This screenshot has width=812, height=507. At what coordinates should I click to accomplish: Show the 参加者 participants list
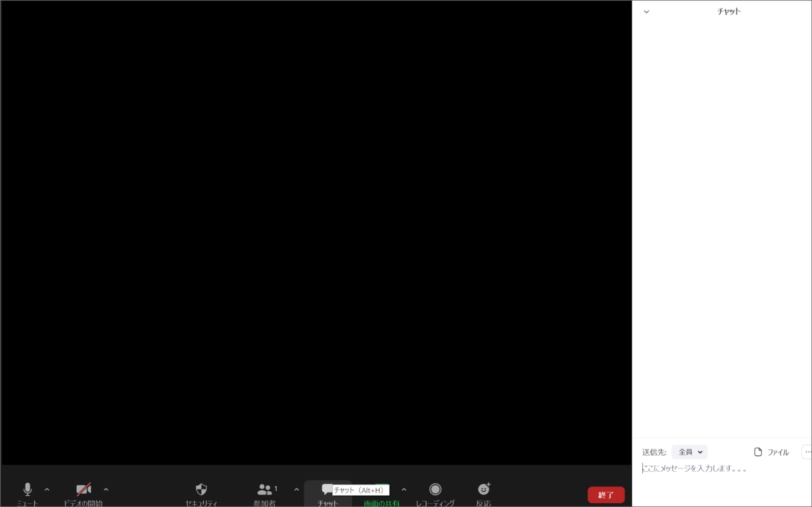click(x=265, y=489)
